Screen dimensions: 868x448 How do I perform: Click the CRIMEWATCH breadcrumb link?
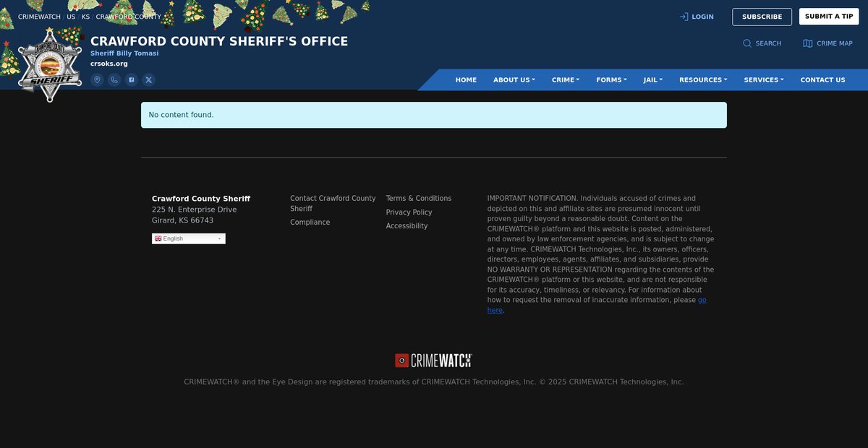click(x=40, y=17)
